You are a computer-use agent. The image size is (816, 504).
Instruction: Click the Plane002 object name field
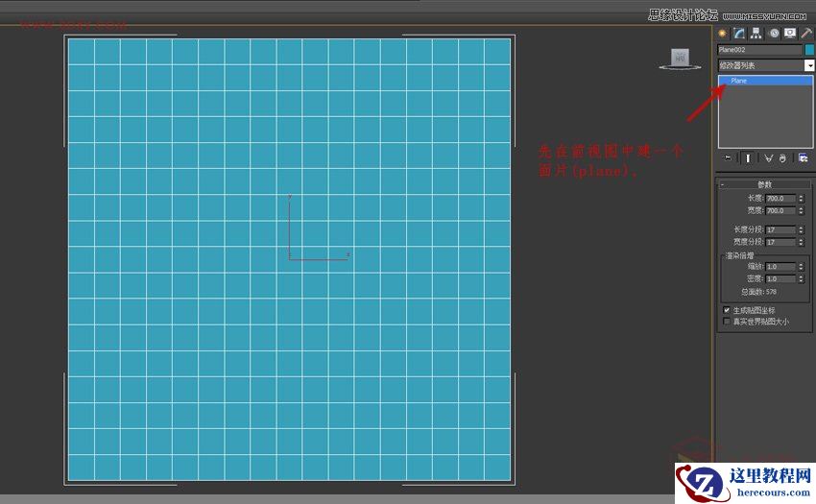759,50
